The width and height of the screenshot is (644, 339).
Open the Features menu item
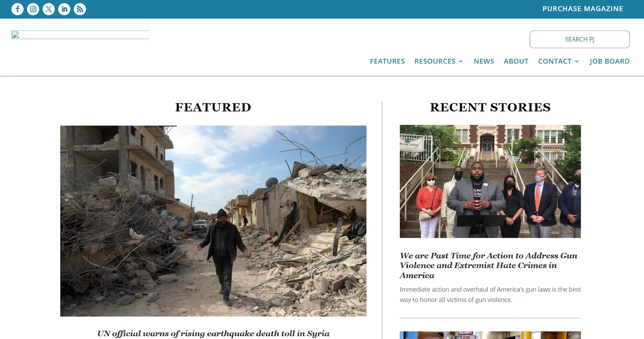coord(387,61)
